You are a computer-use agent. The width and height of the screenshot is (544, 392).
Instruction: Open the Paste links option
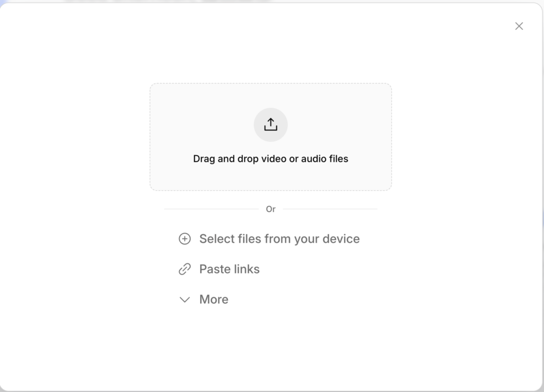(219, 269)
